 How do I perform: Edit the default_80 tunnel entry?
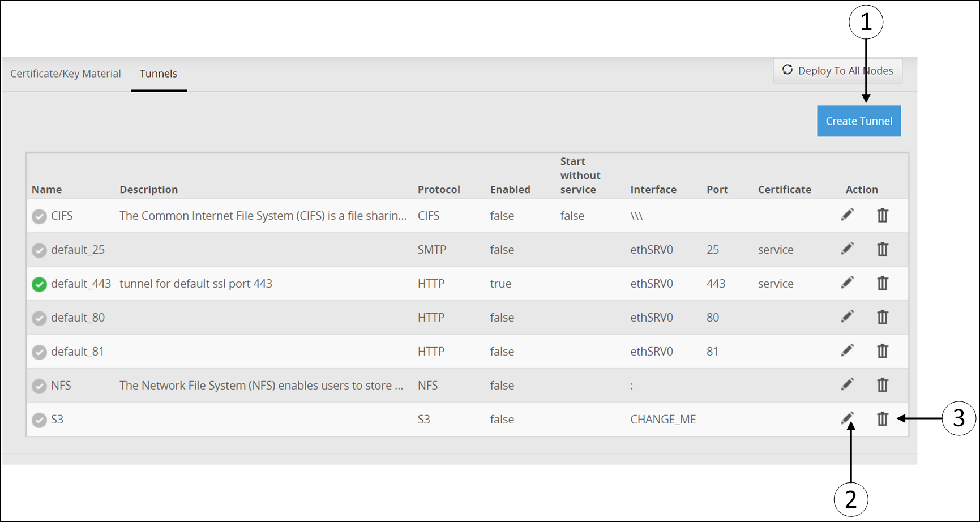pyautogui.click(x=847, y=317)
